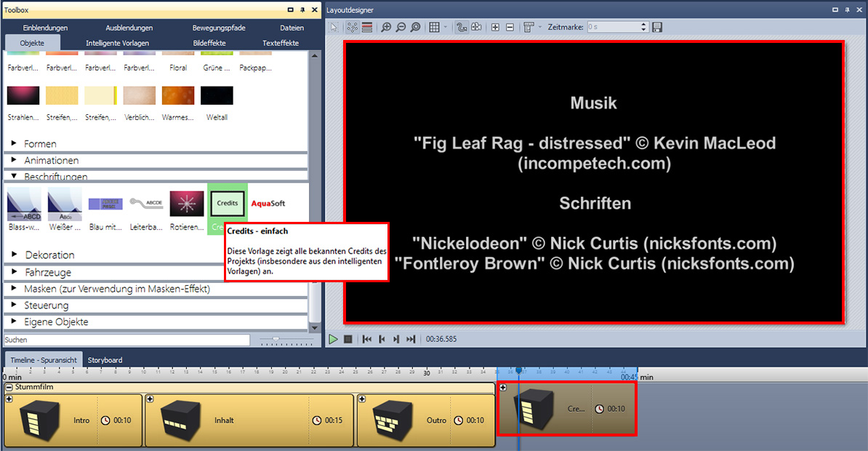Adjust the thumbnail size slider next to search
Image resolution: width=868 pixels, height=451 pixels.
coord(277,339)
